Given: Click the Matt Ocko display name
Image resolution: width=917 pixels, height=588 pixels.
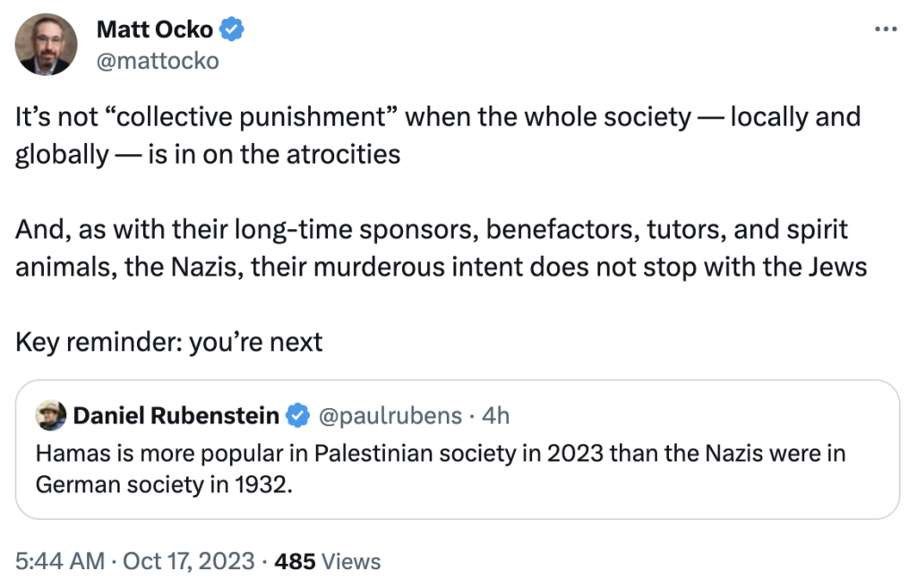Looking at the screenshot, I should (154, 30).
